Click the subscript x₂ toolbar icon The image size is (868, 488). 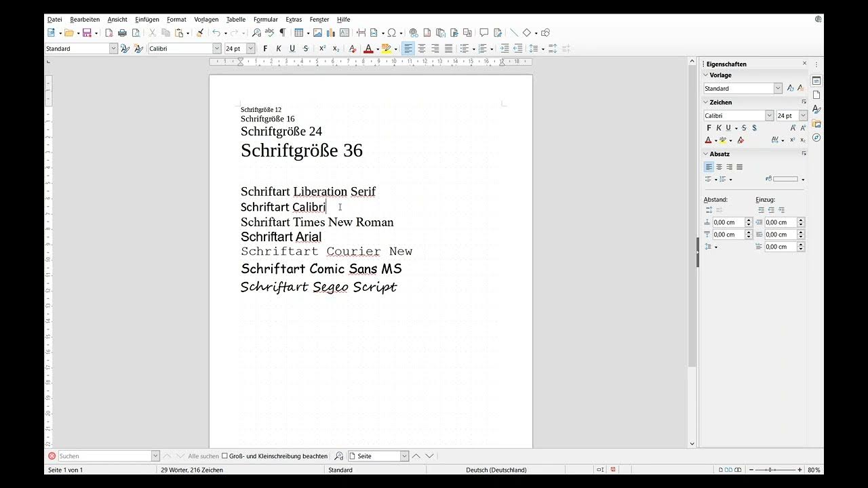(336, 49)
